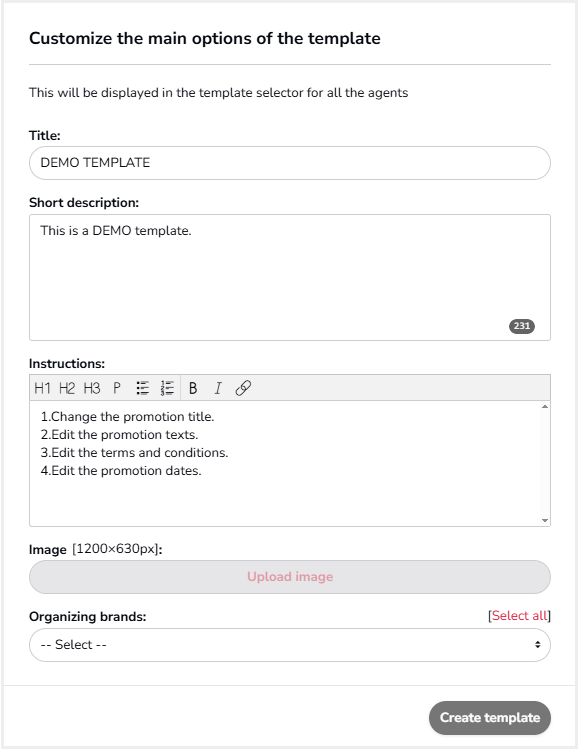This screenshot has height=749, width=578.
Task: Open the Organizing brands dropdown
Action: pyautogui.click(x=289, y=645)
